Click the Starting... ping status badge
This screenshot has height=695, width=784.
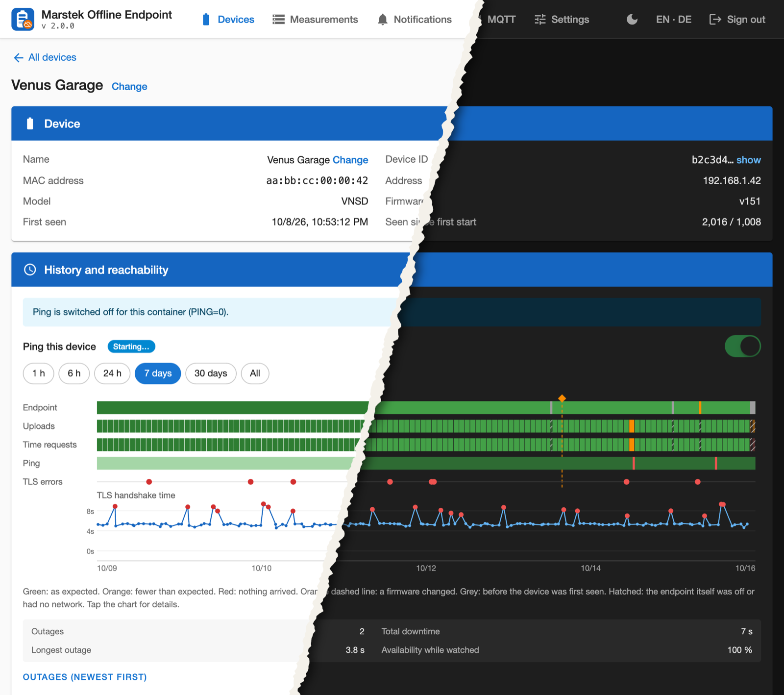click(x=131, y=347)
